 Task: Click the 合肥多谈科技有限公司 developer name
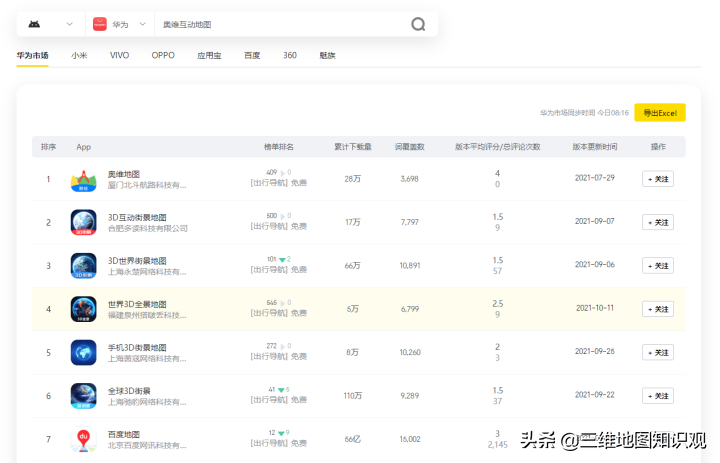(x=147, y=228)
